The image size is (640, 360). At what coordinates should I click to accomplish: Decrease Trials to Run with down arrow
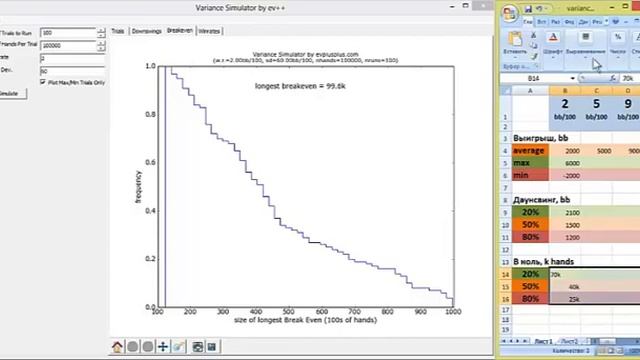click(x=101, y=36)
